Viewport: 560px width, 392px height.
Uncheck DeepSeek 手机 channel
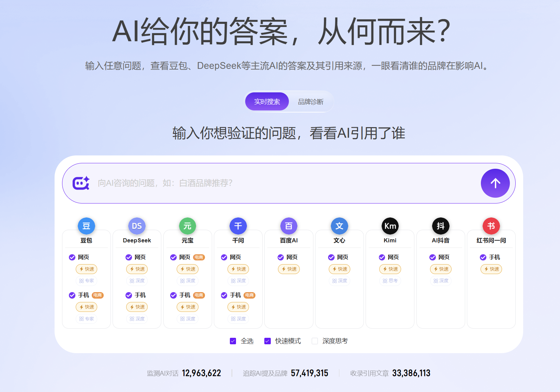pos(129,295)
